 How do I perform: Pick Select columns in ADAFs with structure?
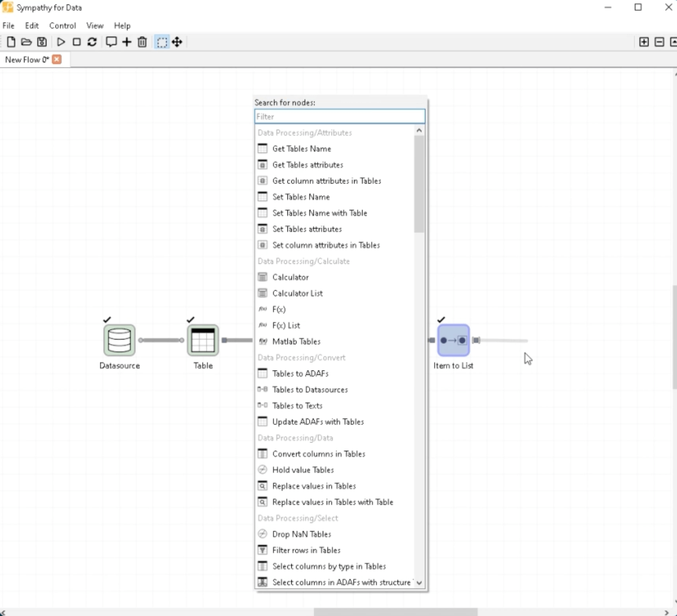click(x=335, y=582)
